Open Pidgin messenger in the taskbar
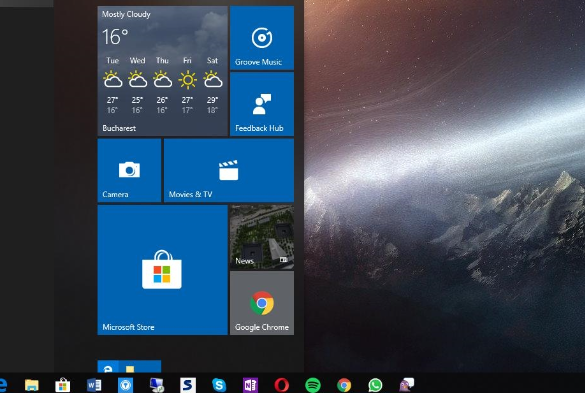This screenshot has width=585, height=393. pyautogui.click(x=406, y=385)
